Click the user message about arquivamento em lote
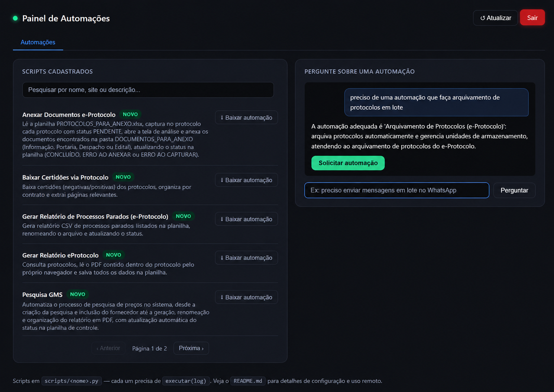This screenshot has width=554, height=392. [x=436, y=102]
